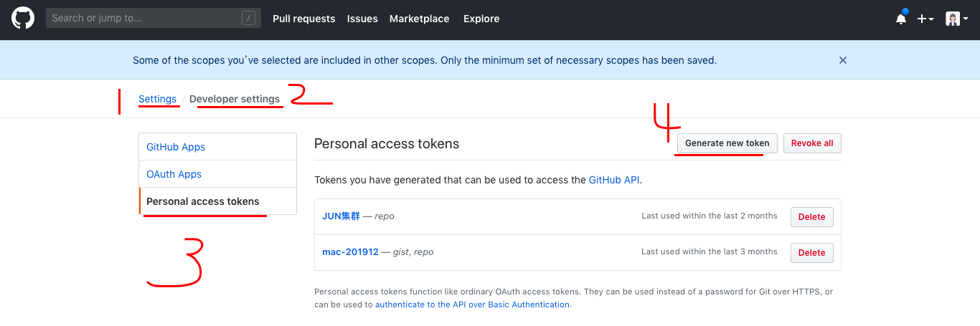This screenshot has height=326, width=980.
Task: Open the plus create-new menu
Action: (x=925, y=19)
